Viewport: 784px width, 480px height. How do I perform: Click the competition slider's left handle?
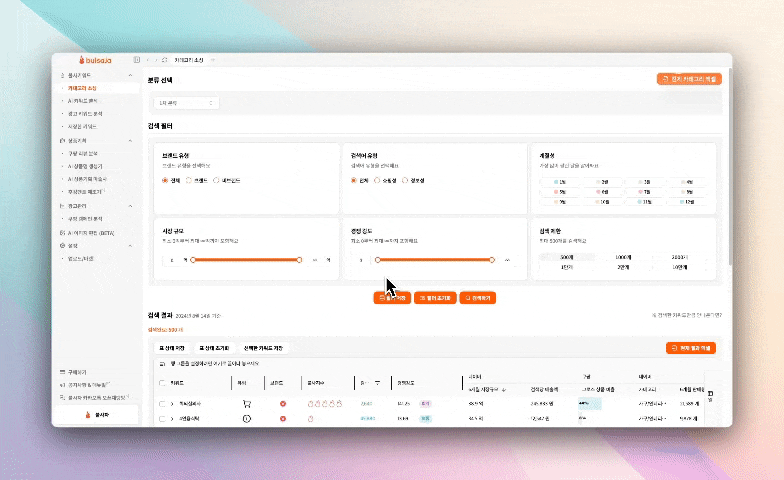pos(378,260)
